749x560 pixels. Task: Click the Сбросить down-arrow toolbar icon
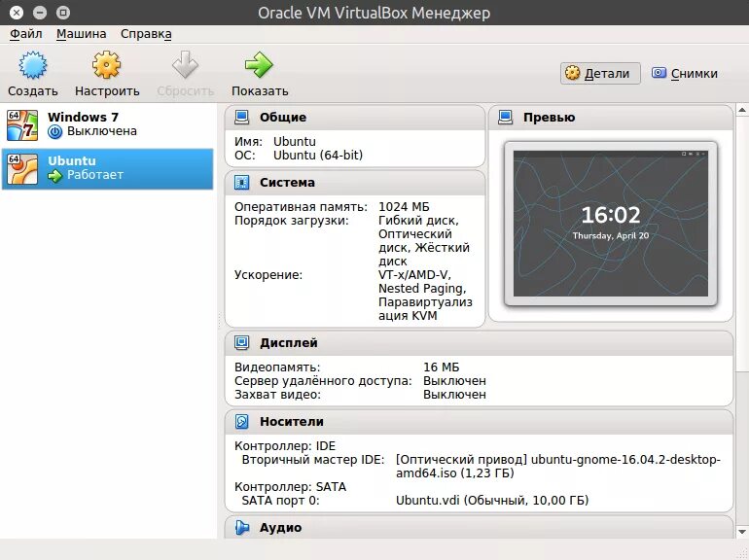click(186, 65)
